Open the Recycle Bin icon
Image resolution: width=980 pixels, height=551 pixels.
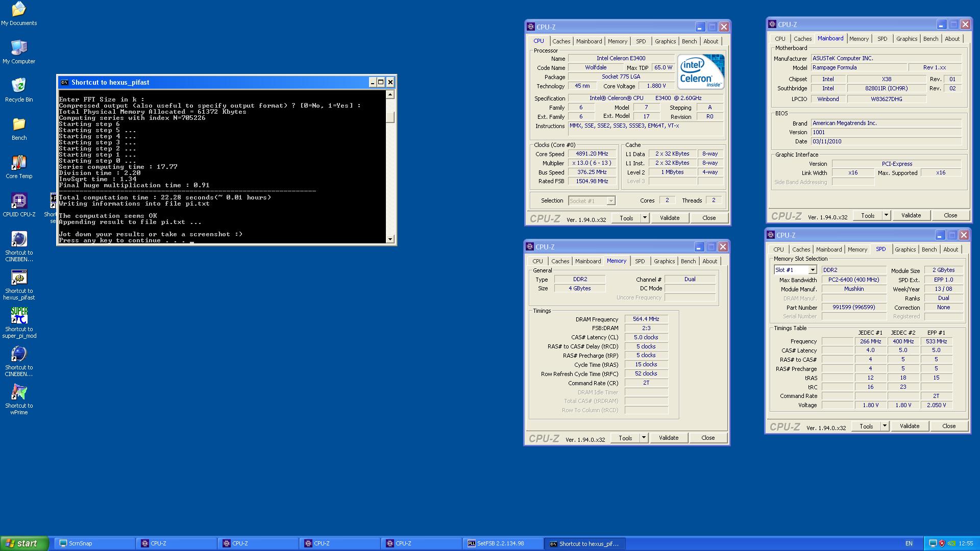click(x=19, y=90)
